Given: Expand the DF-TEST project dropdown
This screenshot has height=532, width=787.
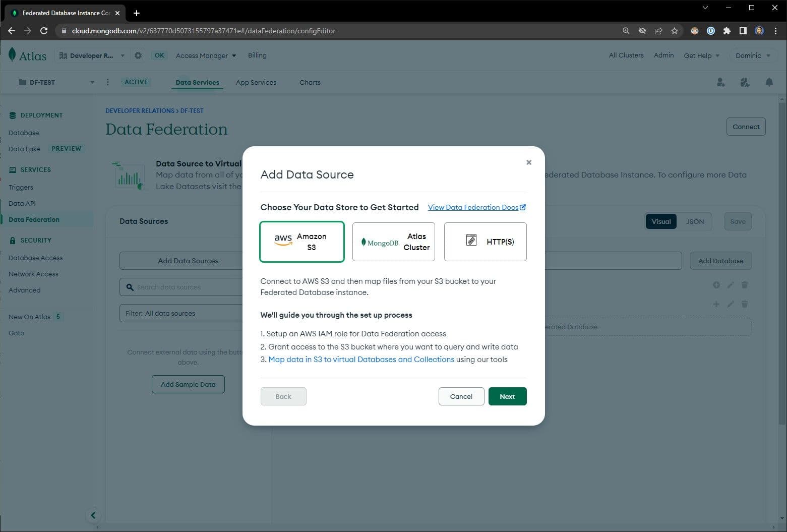Looking at the screenshot, I should coord(92,82).
